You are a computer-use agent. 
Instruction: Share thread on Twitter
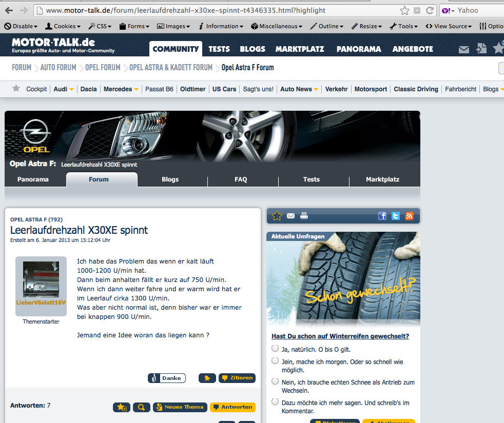pos(396,216)
